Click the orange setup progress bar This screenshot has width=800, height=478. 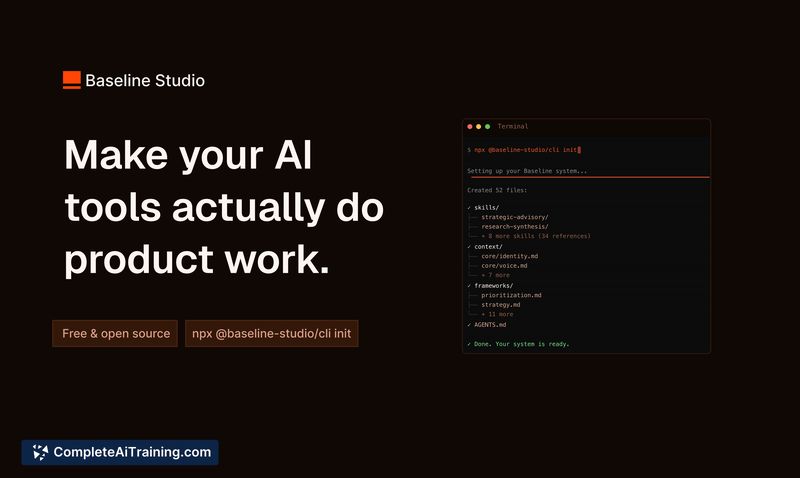pos(588,177)
